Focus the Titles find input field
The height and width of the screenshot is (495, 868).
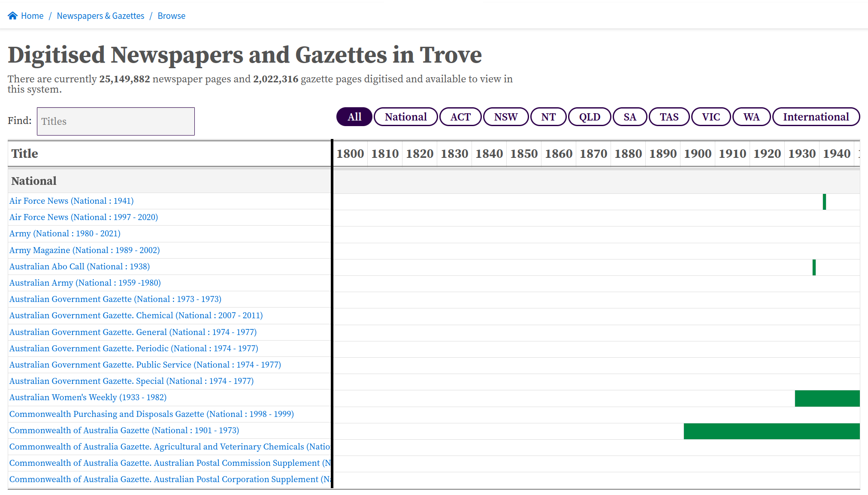point(116,121)
